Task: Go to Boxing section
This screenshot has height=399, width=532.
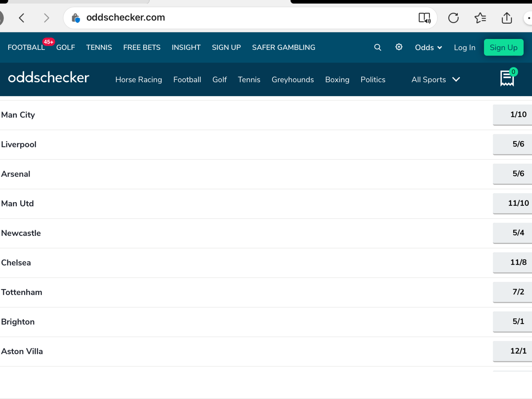Action: [x=337, y=79]
